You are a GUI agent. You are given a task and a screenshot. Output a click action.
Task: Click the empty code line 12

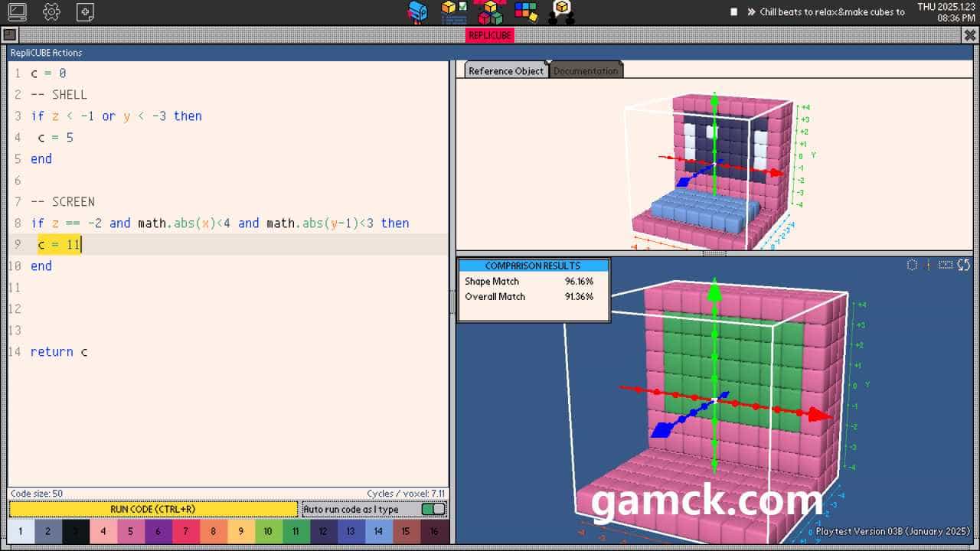click(x=228, y=309)
